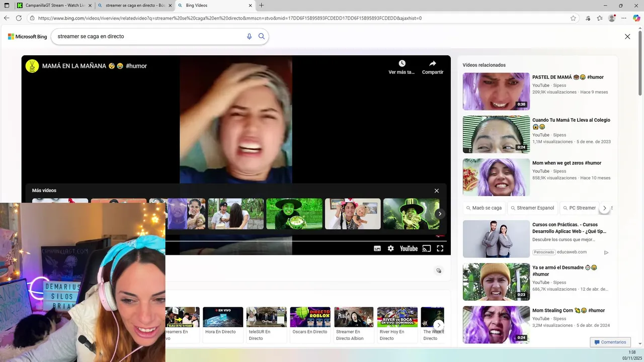Play Ya se armó el Desmadre
Image resolution: width=644 pixels, height=362 pixels.
click(x=496, y=282)
